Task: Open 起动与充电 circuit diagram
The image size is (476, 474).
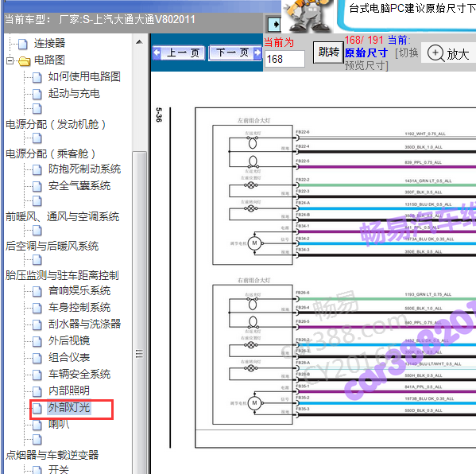Action: point(74,93)
